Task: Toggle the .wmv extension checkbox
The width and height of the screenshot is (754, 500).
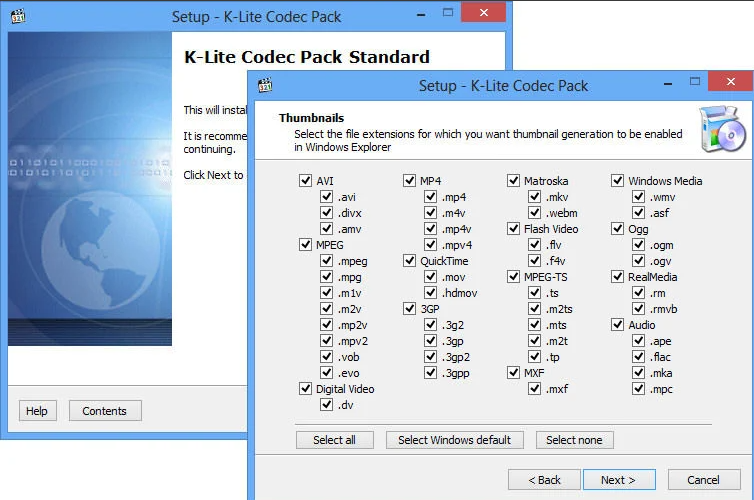Action: coord(639,197)
